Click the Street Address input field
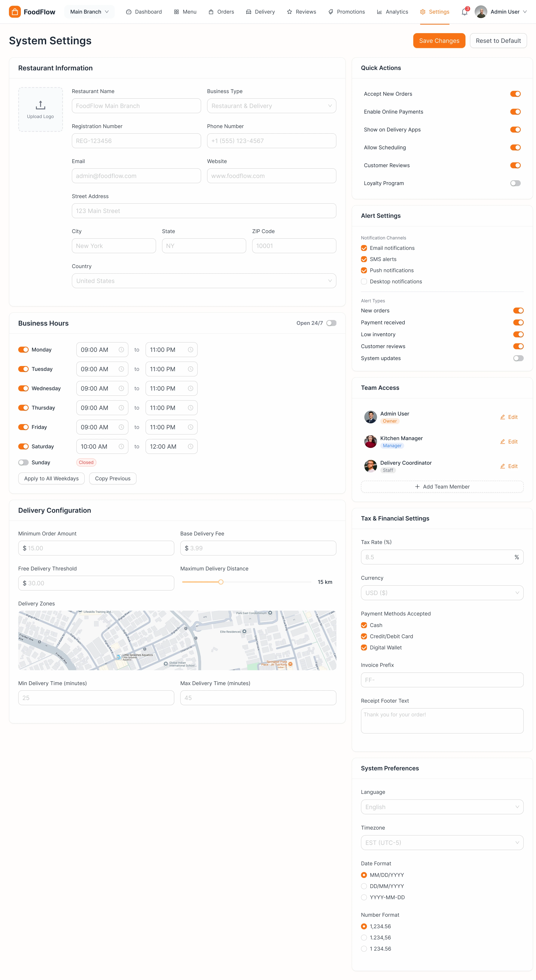The height and width of the screenshot is (980, 536). coord(204,211)
